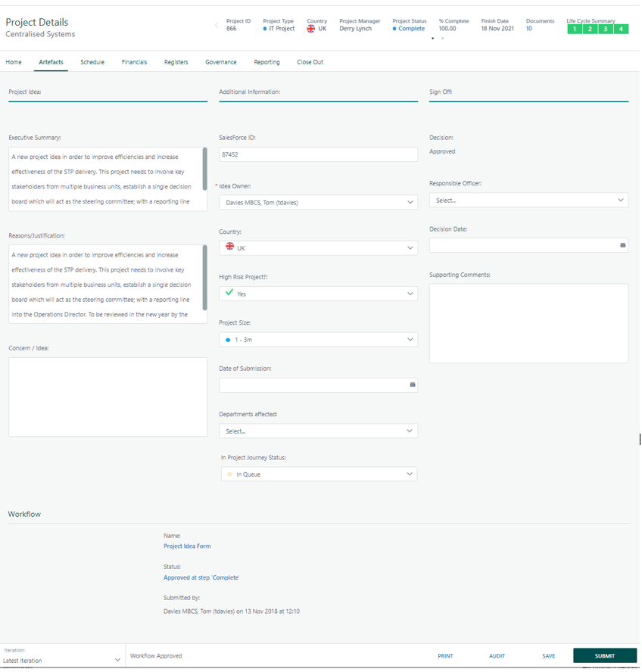Open calendar icon in Decision Date field
This screenshot has height=672, width=642.
point(623,245)
